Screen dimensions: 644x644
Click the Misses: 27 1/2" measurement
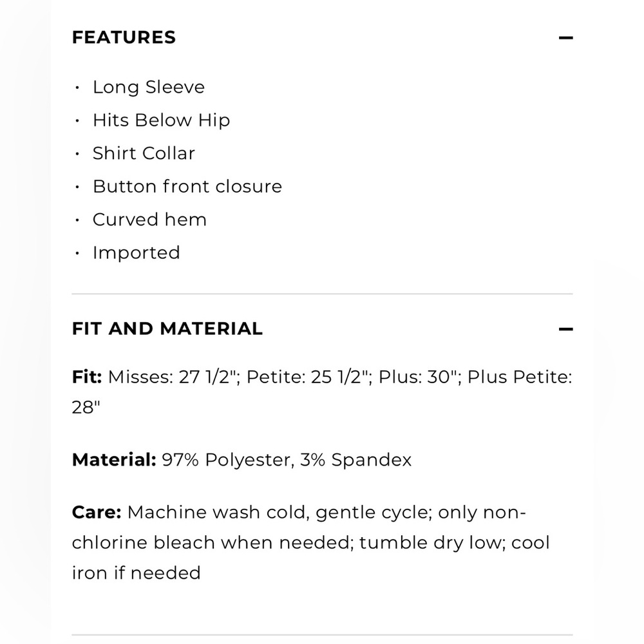click(174, 377)
